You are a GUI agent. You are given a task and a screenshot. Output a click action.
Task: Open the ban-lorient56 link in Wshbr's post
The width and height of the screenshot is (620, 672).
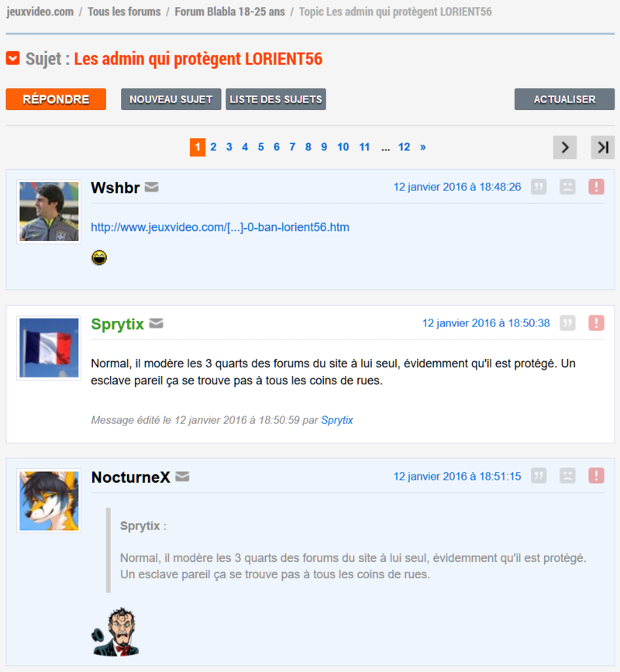[x=220, y=227]
